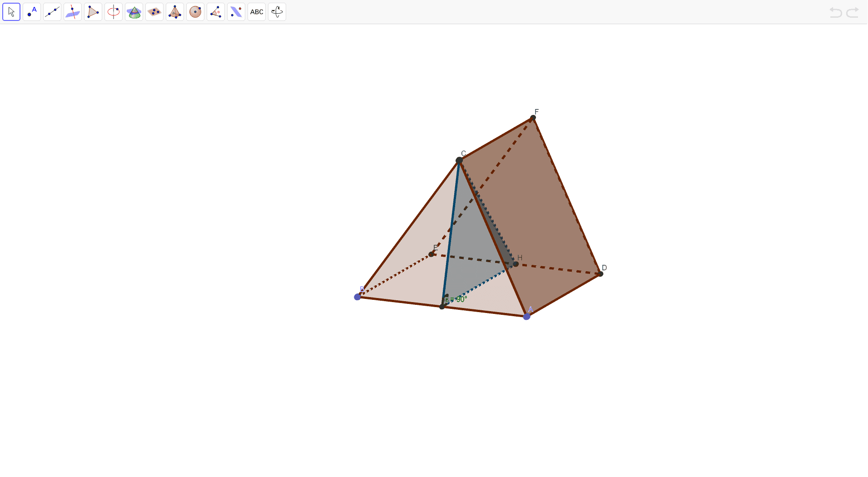Activate the Perpendicular Line tool

(x=73, y=12)
